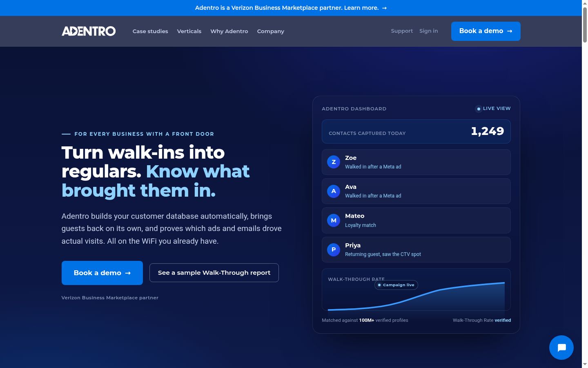Click Book a demo in header
This screenshot has height=368, width=588.
486,31
